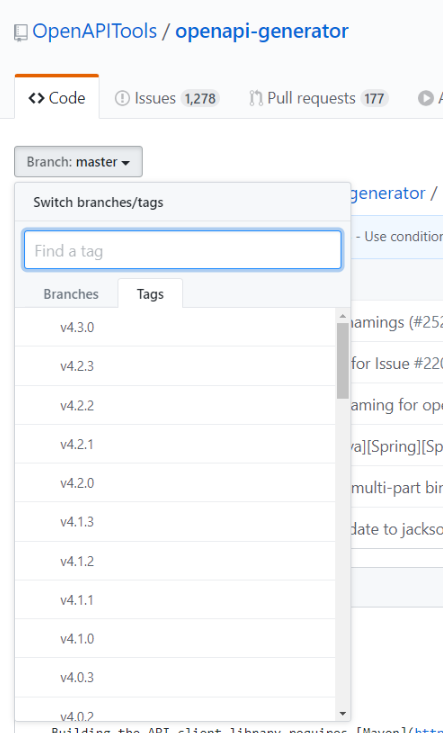Click the repository book icon
The height and width of the screenshot is (733, 443).
[21, 33]
